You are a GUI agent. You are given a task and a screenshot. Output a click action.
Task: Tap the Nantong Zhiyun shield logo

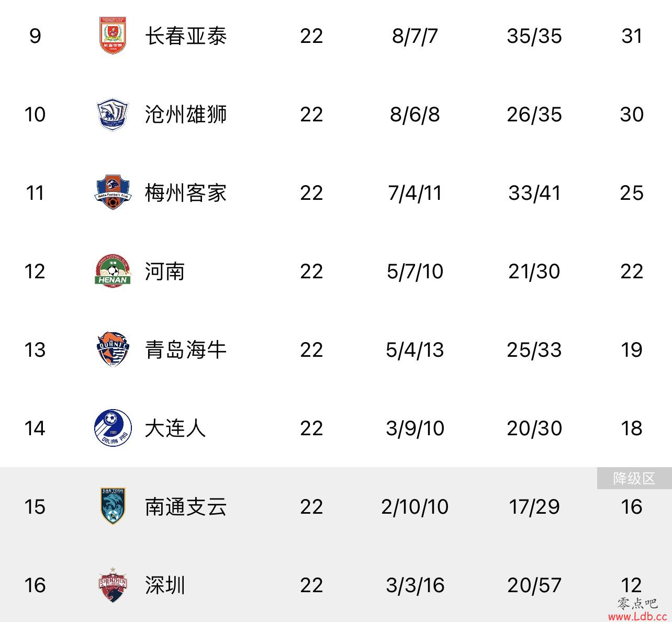(113, 506)
